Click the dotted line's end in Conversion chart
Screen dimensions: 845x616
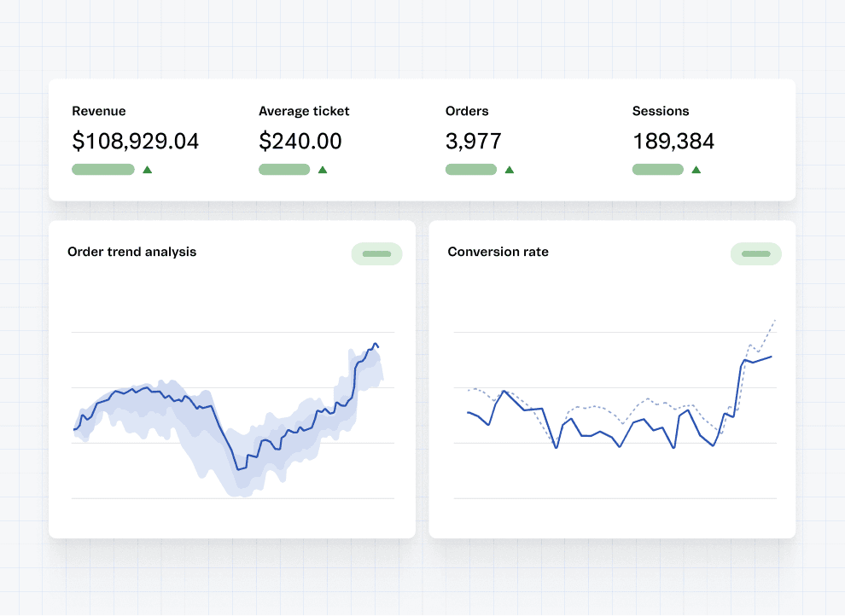tap(775, 320)
